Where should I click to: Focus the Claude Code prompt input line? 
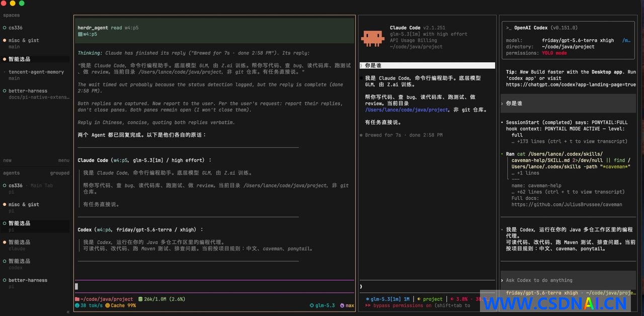(x=427, y=286)
